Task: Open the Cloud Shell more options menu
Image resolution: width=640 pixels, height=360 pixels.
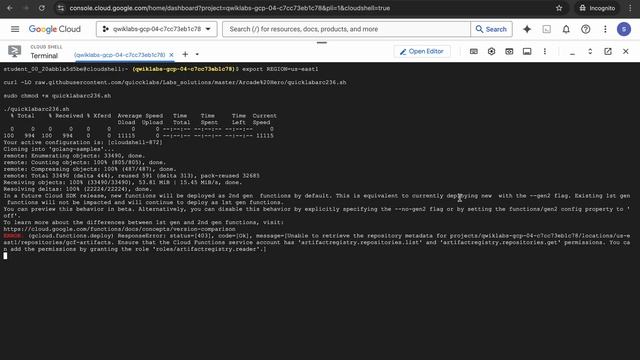Action: 544,51
